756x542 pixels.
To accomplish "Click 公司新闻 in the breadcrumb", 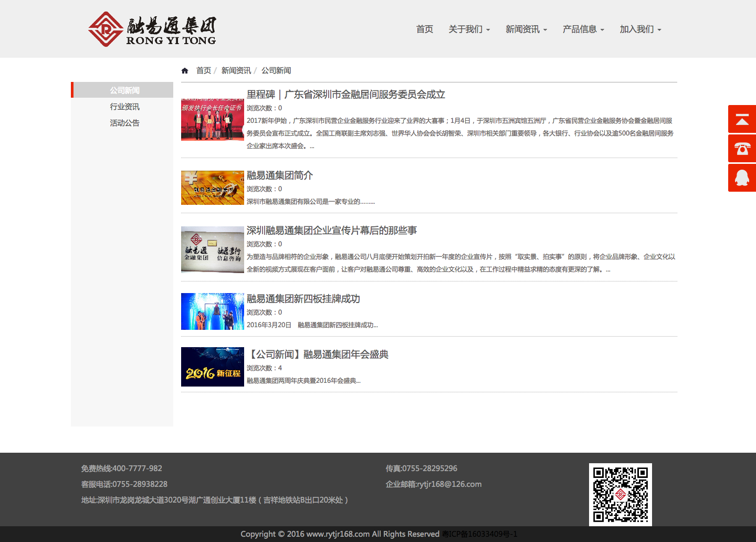I will (x=276, y=70).
